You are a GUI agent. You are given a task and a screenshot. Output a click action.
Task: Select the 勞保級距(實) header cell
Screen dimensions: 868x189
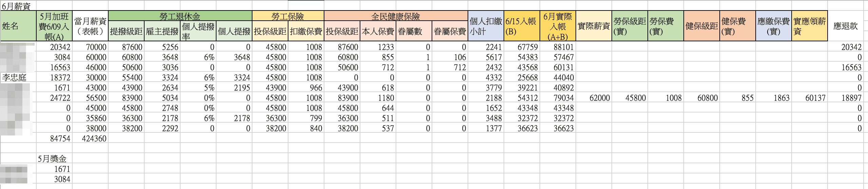630,26
